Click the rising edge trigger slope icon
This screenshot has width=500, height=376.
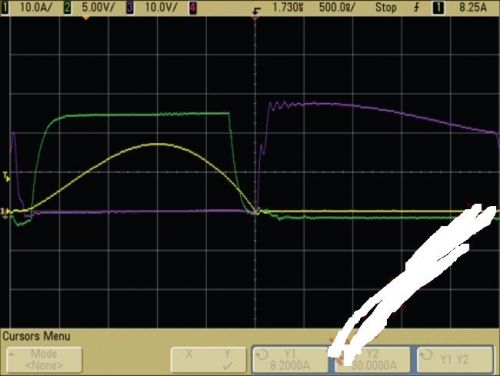(x=417, y=7)
